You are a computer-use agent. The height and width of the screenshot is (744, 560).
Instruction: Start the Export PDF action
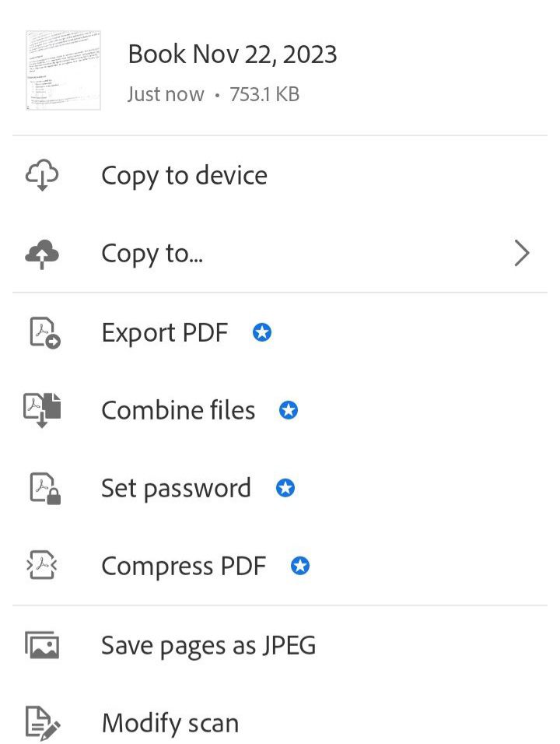[x=164, y=332]
